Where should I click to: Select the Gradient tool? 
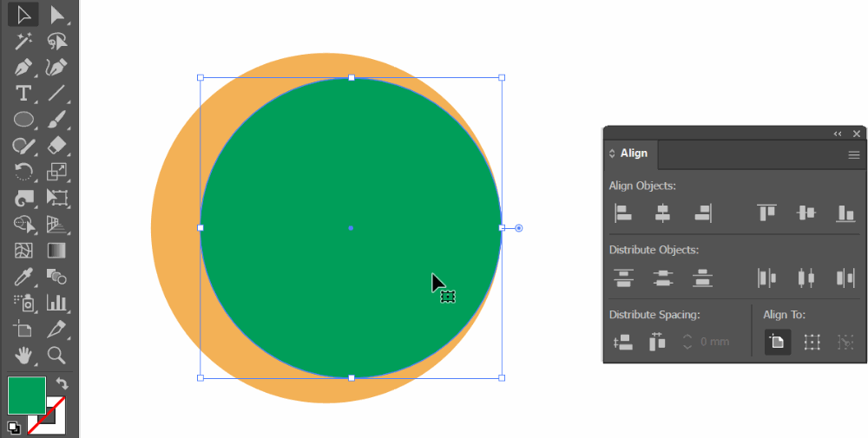[57, 250]
